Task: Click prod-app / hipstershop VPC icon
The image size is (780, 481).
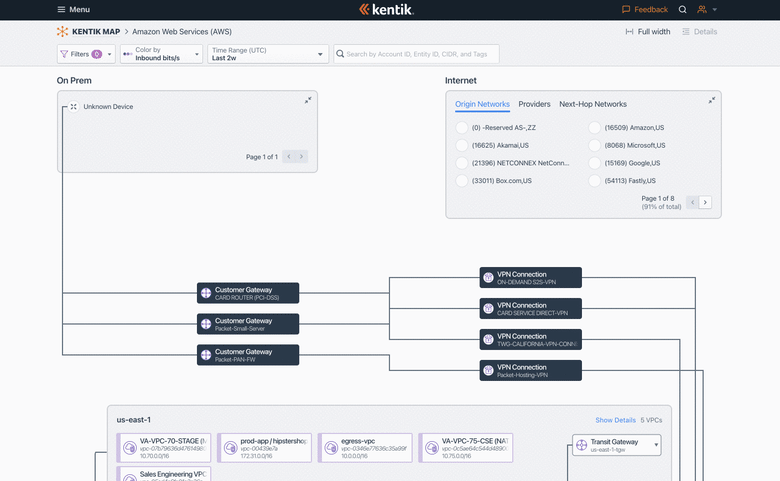Action: coord(230,448)
